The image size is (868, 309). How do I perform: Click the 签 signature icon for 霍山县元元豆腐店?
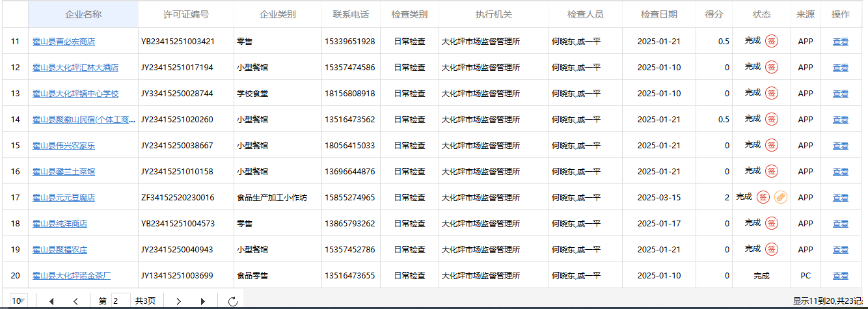click(763, 197)
